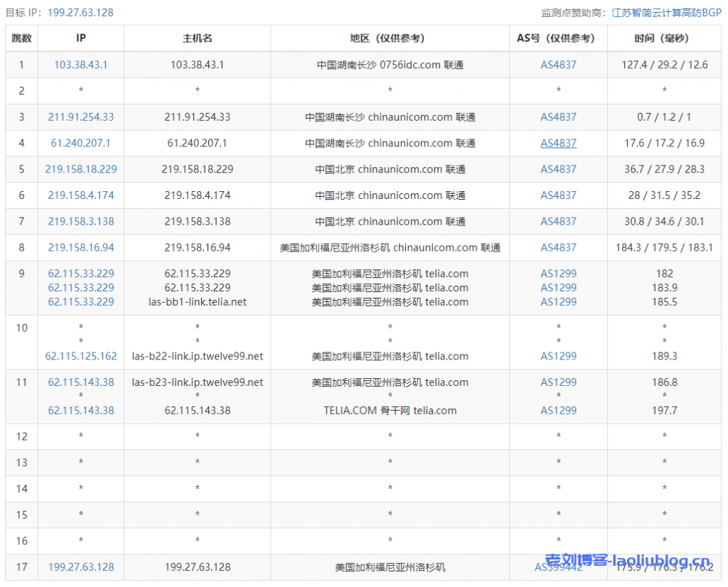Click the IP link 219.158.18.229
Image resolution: width=728 pixels, height=587 pixels.
pyautogui.click(x=81, y=169)
